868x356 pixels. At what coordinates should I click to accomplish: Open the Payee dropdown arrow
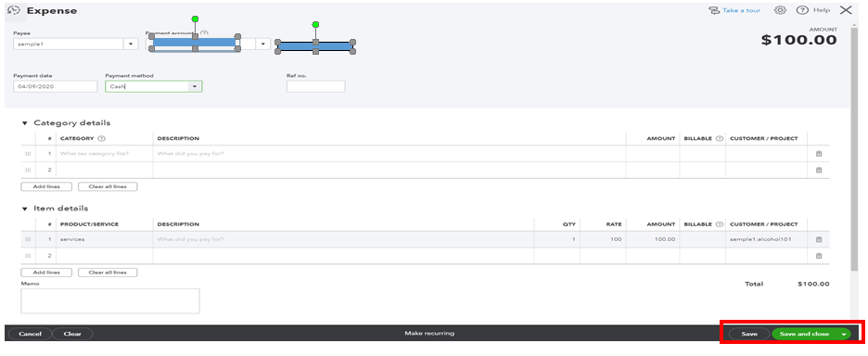131,44
